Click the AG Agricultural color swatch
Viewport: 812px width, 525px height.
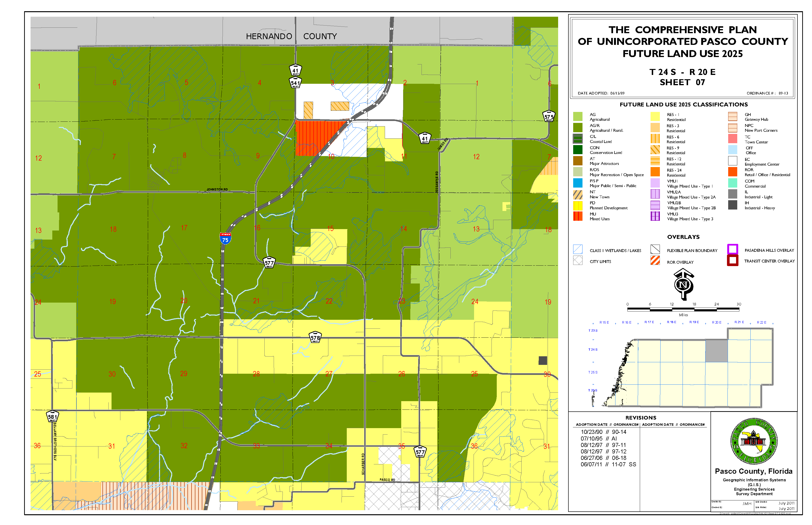click(578, 117)
